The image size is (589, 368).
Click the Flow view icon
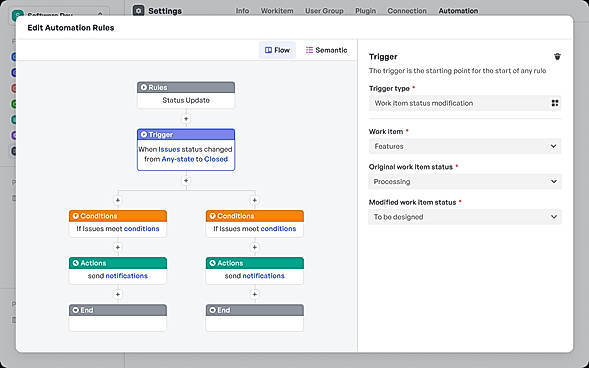[268, 50]
